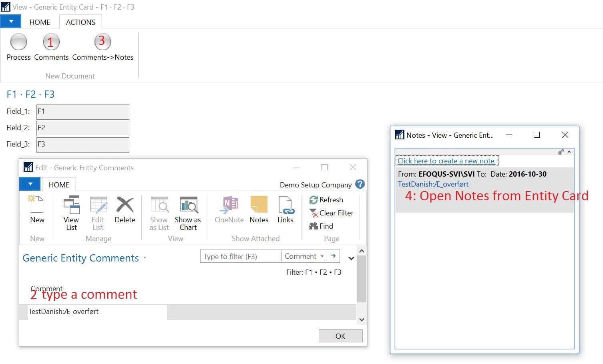
Task: Apply the filter with the arrow button
Action: coord(333,256)
